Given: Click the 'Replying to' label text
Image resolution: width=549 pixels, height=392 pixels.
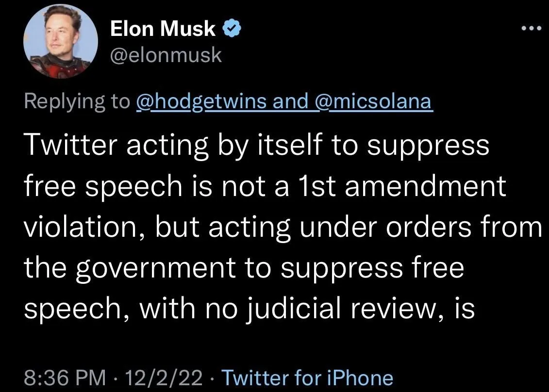Looking at the screenshot, I should (77, 101).
